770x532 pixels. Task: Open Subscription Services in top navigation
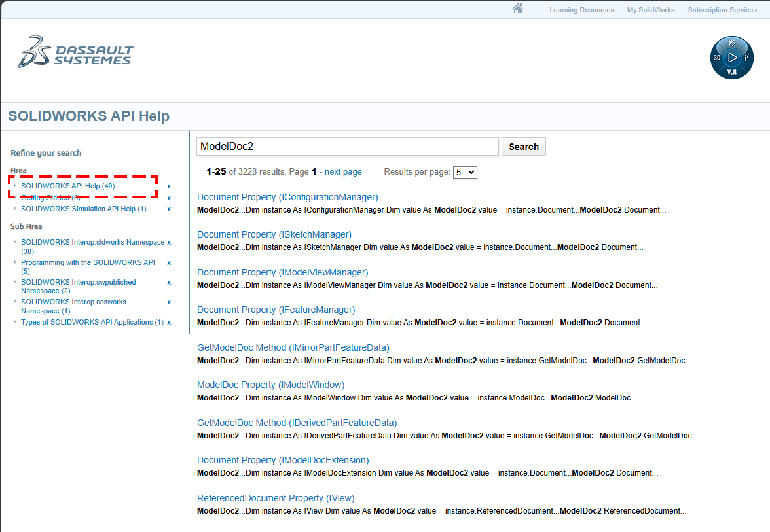tap(722, 10)
